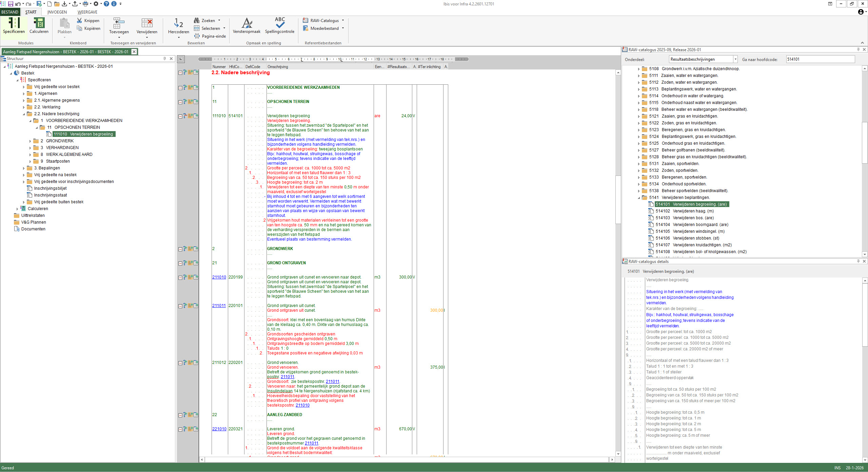This screenshot has height=472, width=868.
Task: Switch to the INVOEGEN ribbon tab
Action: coord(57,12)
